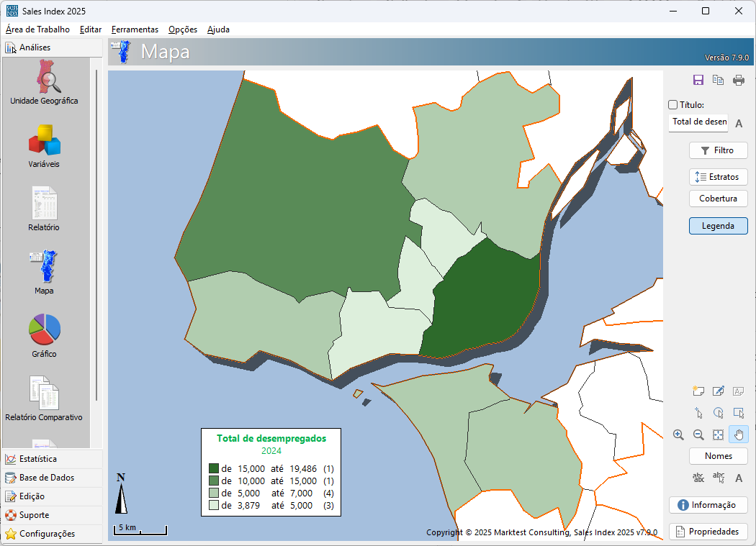Click the save map diskette icon
756x546 pixels.
(698, 81)
